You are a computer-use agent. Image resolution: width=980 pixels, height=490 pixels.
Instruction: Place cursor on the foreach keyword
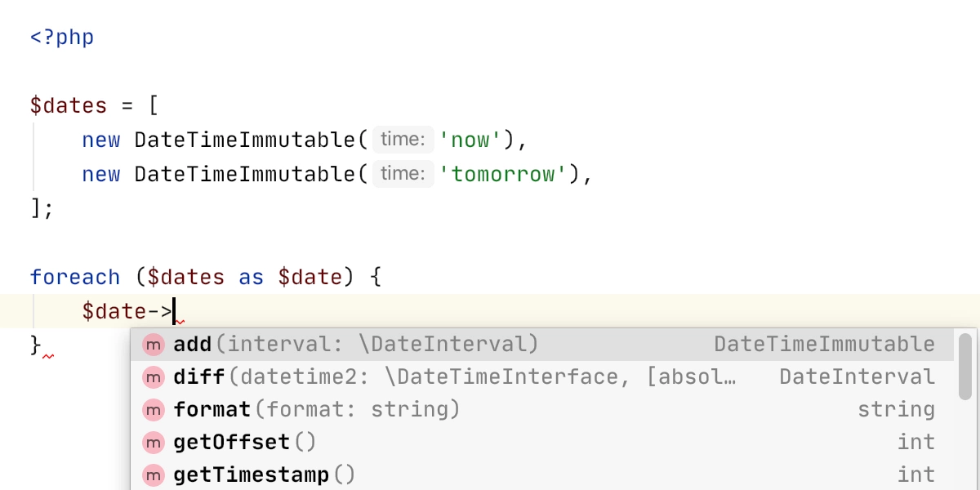click(75, 278)
